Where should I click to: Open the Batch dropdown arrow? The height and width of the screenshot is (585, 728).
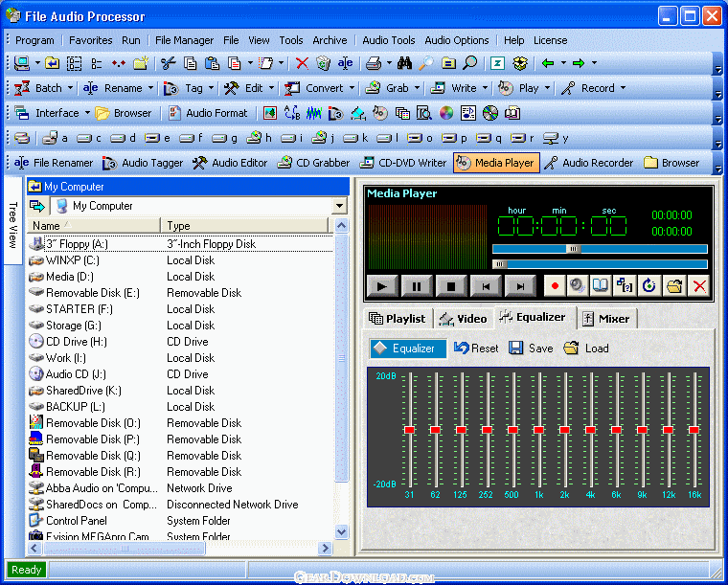pyautogui.click(x=70, y=88)
